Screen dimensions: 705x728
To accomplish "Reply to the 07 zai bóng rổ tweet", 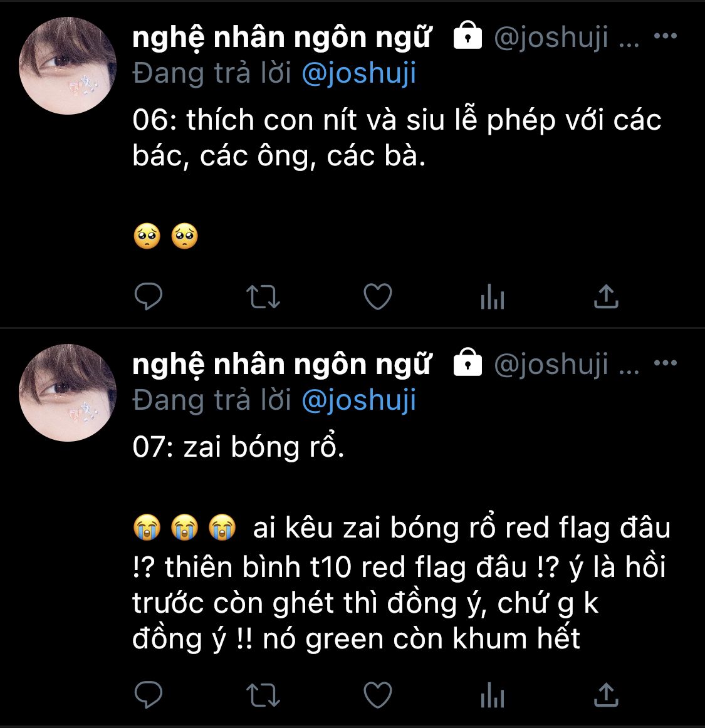I will tap(148, 695).
